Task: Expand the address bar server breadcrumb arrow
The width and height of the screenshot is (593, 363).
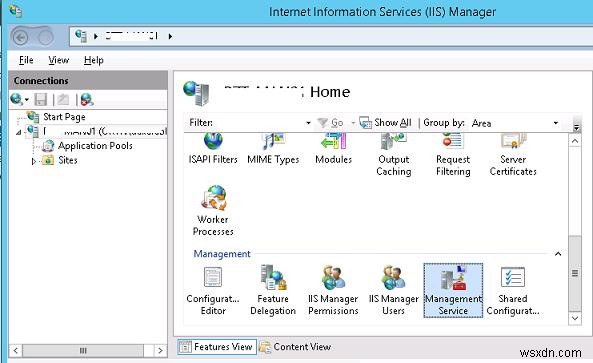Action: tap(170, 36)
